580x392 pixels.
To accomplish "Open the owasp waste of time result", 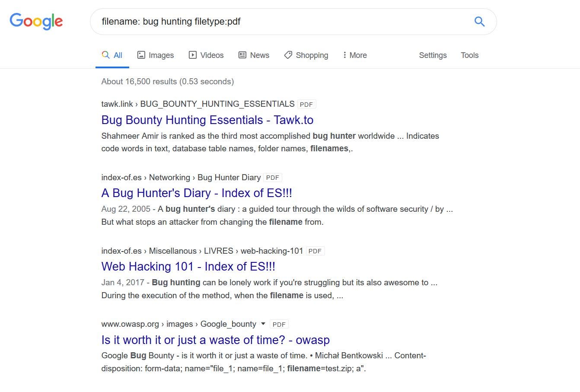I will coord(215,340).
